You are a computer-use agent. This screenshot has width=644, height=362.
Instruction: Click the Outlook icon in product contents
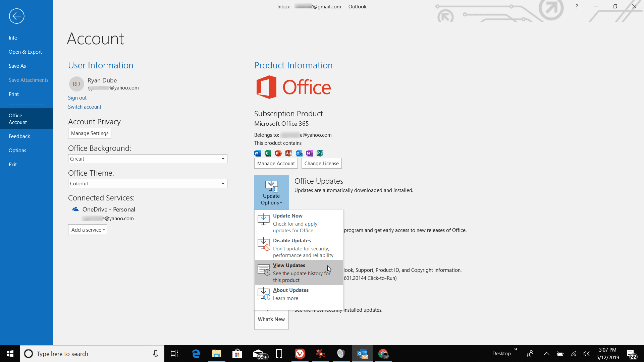click(299, 153)
